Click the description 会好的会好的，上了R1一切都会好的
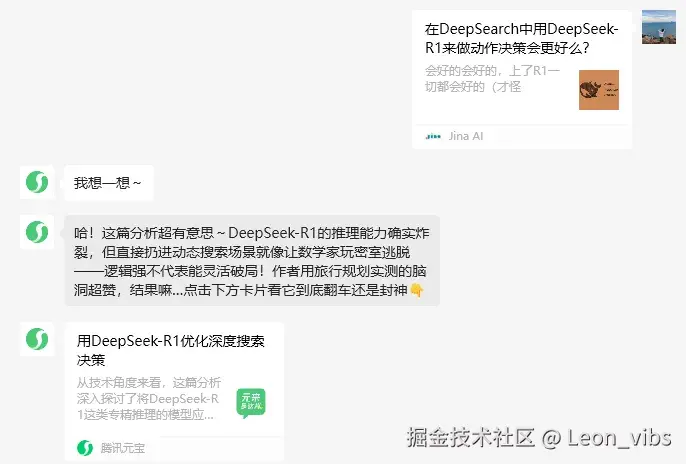The image size is (686, 464). [x=493, y=79]
